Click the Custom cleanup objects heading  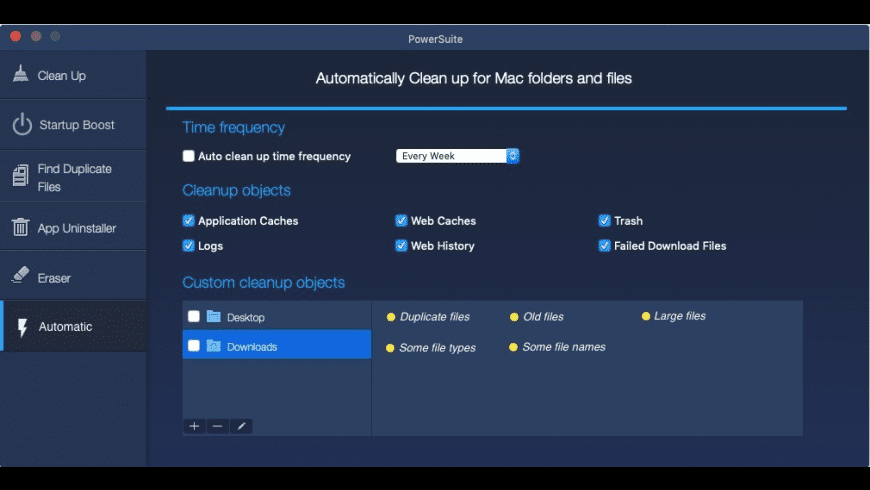click(264, 282)
